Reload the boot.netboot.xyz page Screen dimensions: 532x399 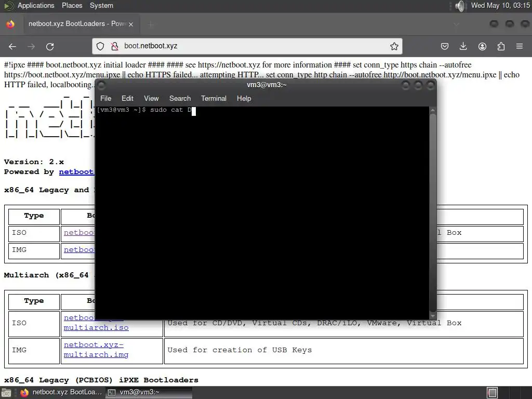pos(50,46)
